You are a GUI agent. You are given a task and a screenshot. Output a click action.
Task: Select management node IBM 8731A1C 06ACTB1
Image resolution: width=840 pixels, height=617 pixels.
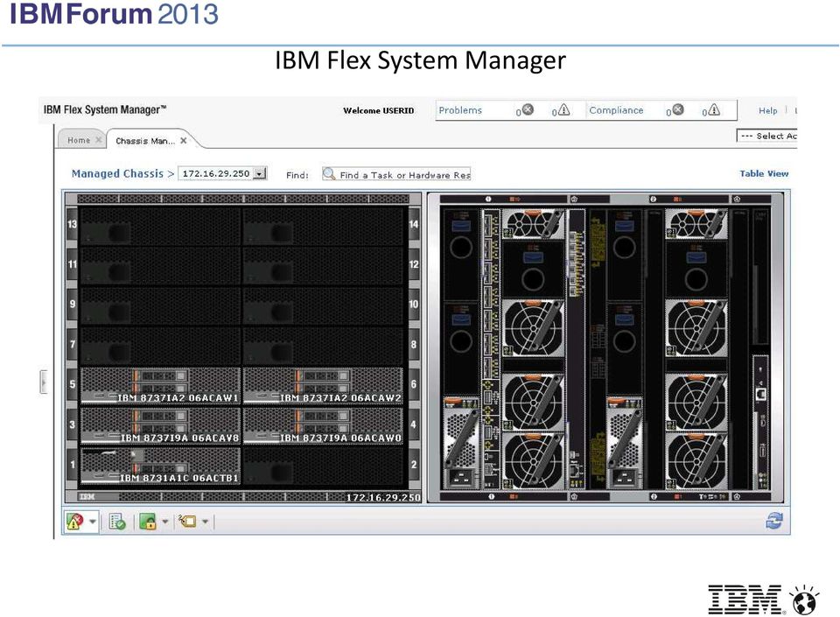point(161,466)
